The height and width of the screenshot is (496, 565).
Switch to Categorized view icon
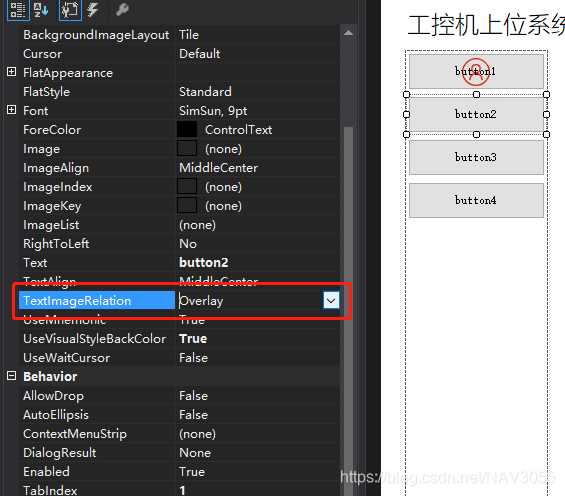(x=18, y=9)
